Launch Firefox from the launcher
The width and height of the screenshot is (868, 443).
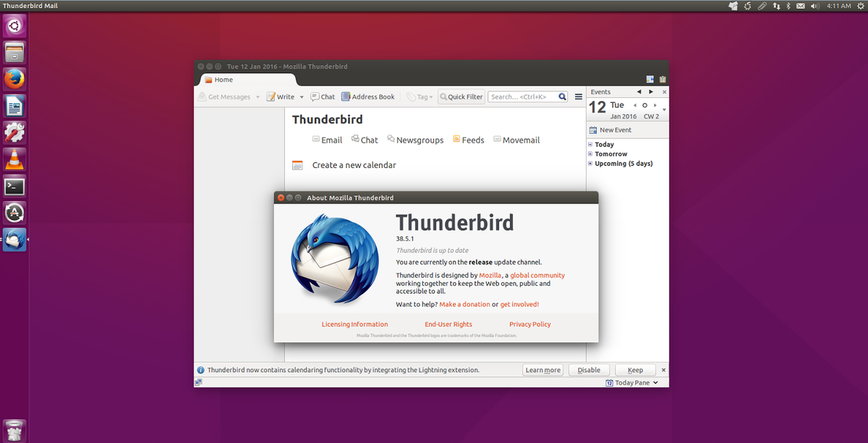14,79
